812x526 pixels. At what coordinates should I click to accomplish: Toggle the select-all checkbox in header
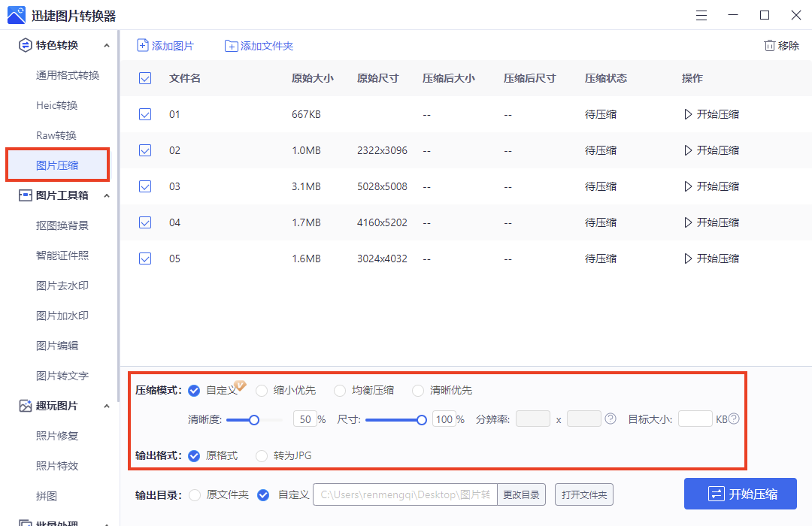(145, 78)
